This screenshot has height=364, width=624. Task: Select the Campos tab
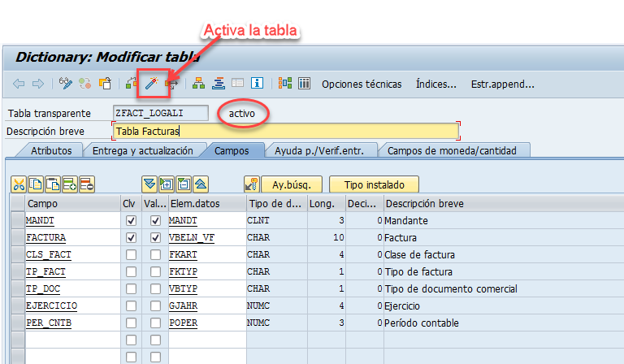232,151
